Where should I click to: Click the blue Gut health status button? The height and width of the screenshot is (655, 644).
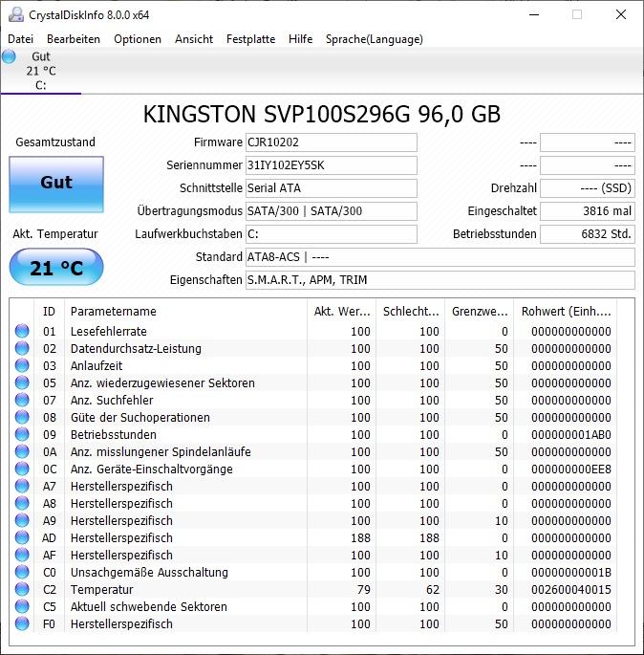pyautogui.click(x=56, y=185)
